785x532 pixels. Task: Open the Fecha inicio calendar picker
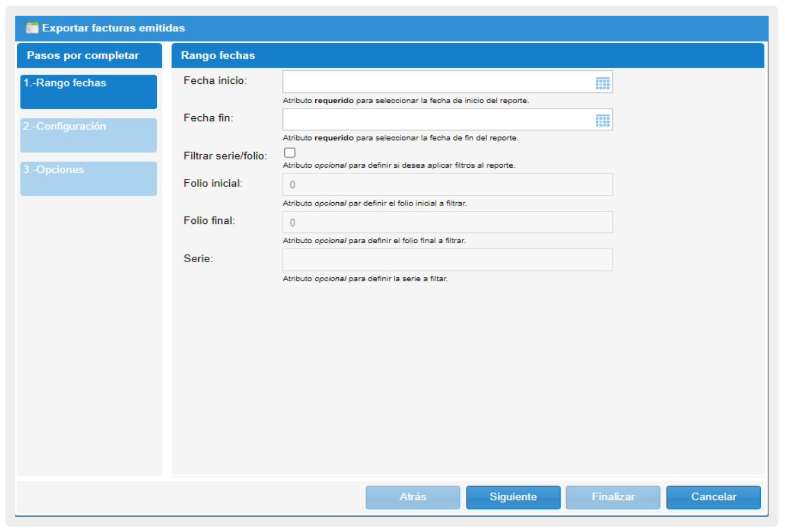[602, 83]
